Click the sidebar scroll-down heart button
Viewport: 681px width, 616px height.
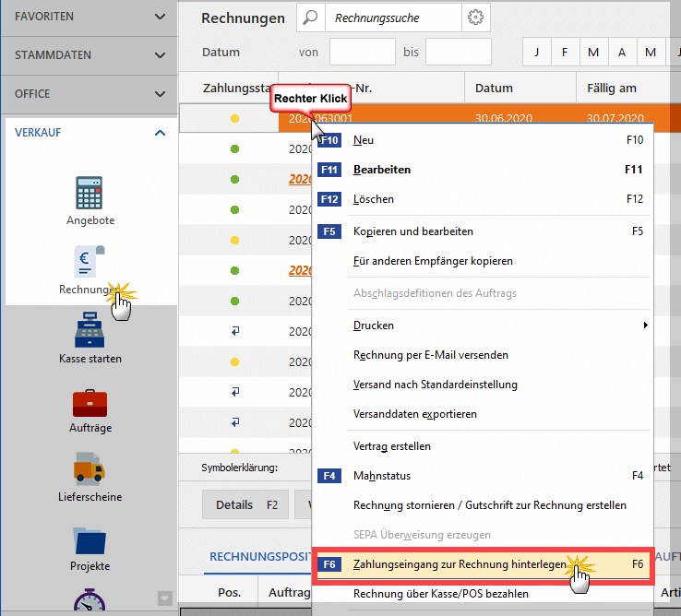165,598
